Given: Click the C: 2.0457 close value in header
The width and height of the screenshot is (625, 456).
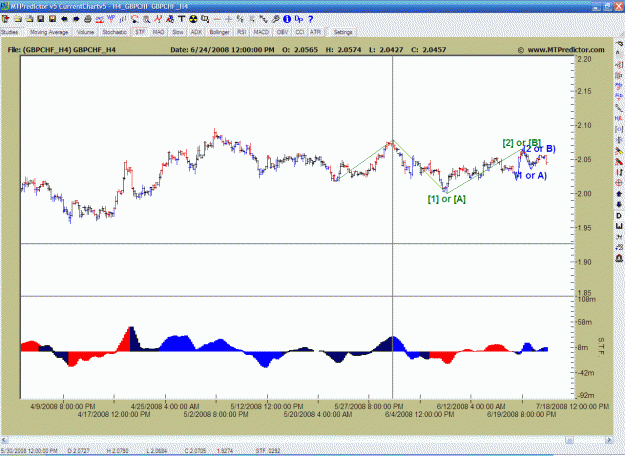Looking at the screenshot, I should click(428, 50).
